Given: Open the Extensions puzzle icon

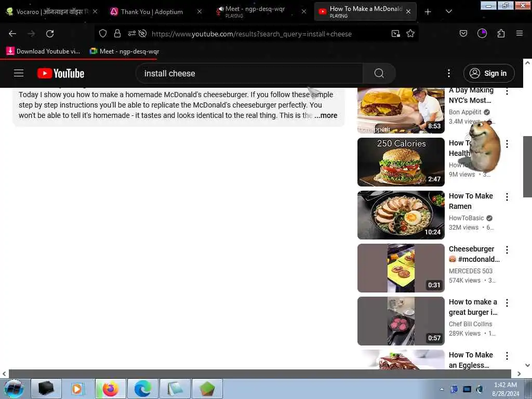Looking at the screenshot, I should pos(501,34).
